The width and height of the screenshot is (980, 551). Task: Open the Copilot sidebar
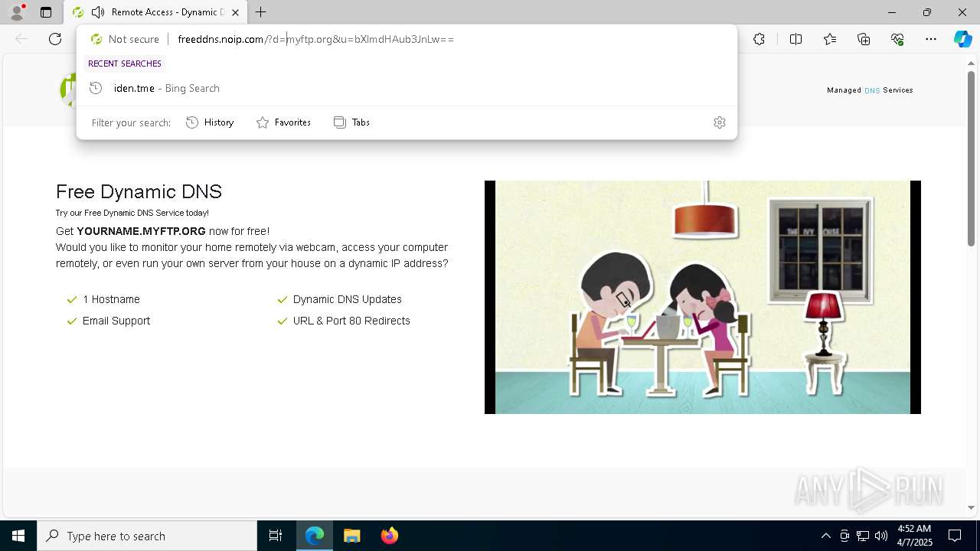962,39
